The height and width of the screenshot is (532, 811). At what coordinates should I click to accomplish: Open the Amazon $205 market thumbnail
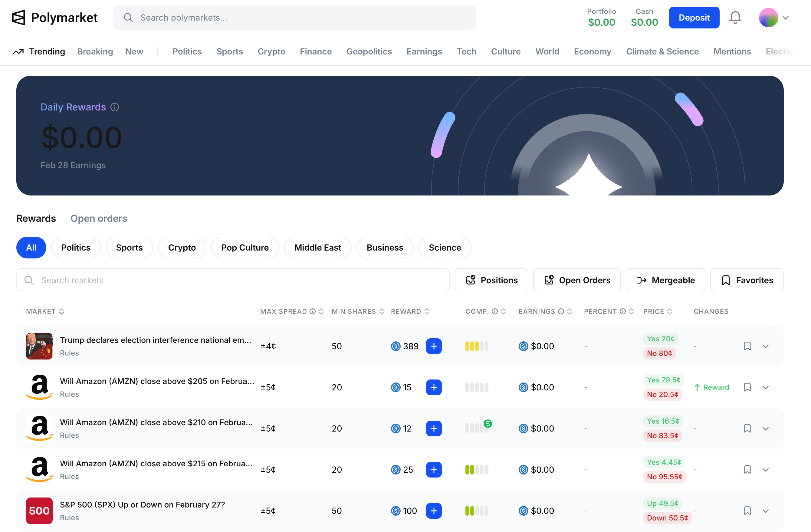(x=39, y=387)
